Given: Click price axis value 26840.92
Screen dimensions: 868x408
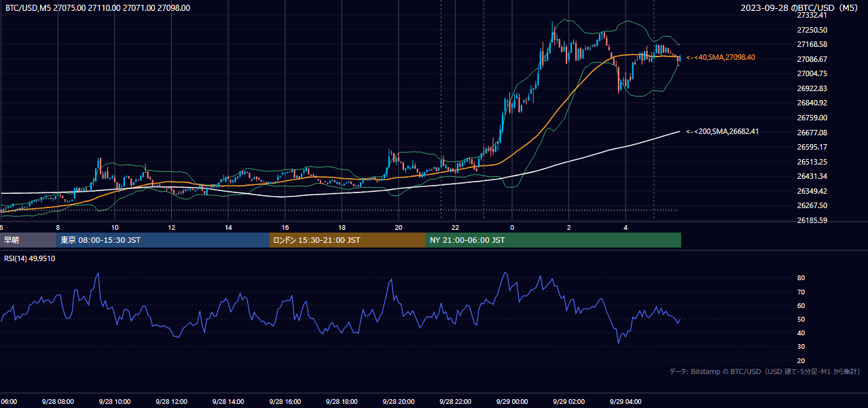Looking at the screenshot, I should pos(812,103).
